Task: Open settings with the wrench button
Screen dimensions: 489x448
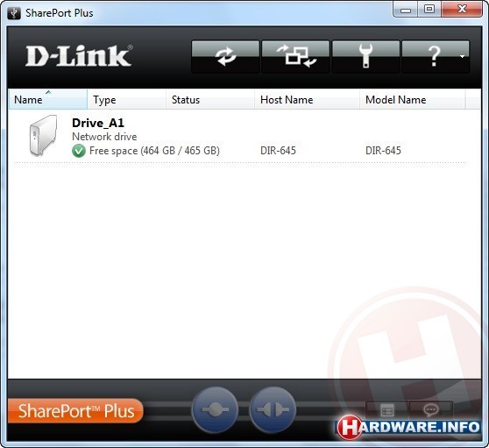Action: coord(365,56)
